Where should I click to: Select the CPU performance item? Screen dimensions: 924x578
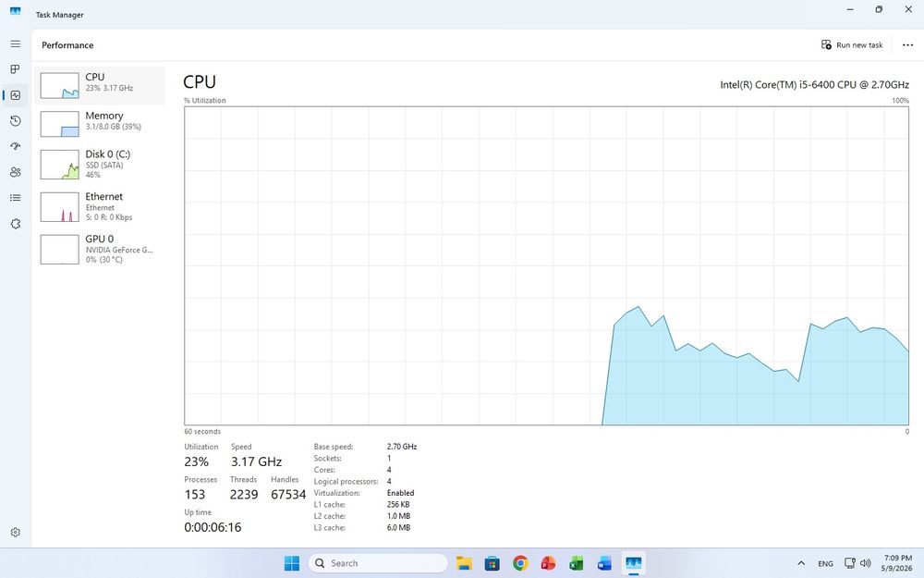100,85
